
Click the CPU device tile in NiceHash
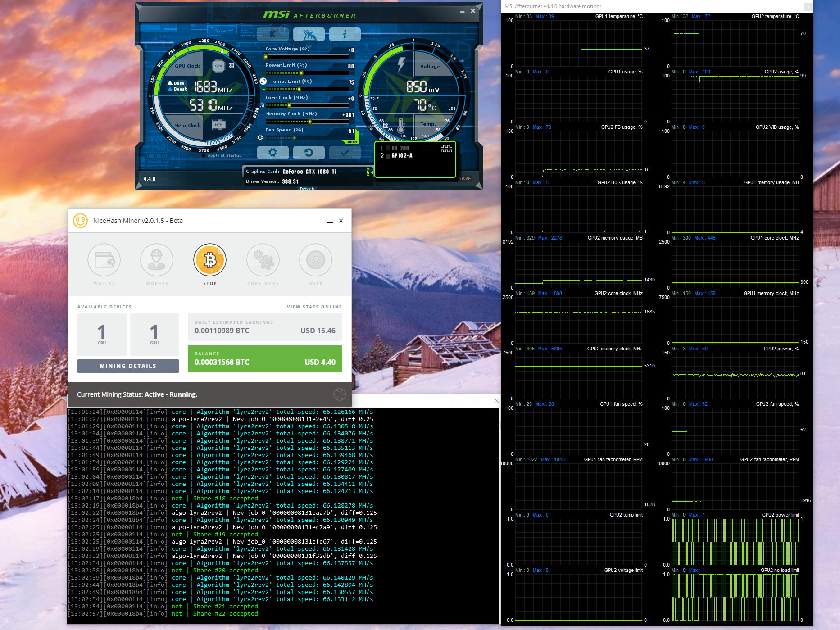102,335
